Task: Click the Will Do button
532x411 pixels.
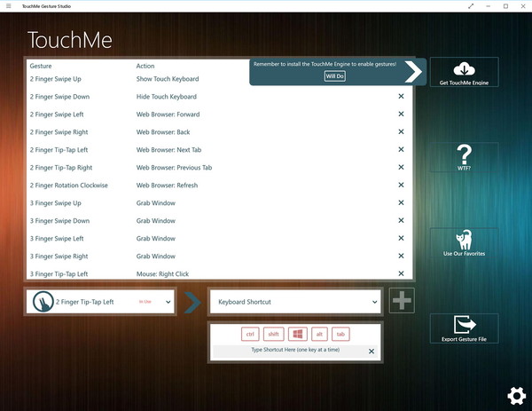Action: 335,76
